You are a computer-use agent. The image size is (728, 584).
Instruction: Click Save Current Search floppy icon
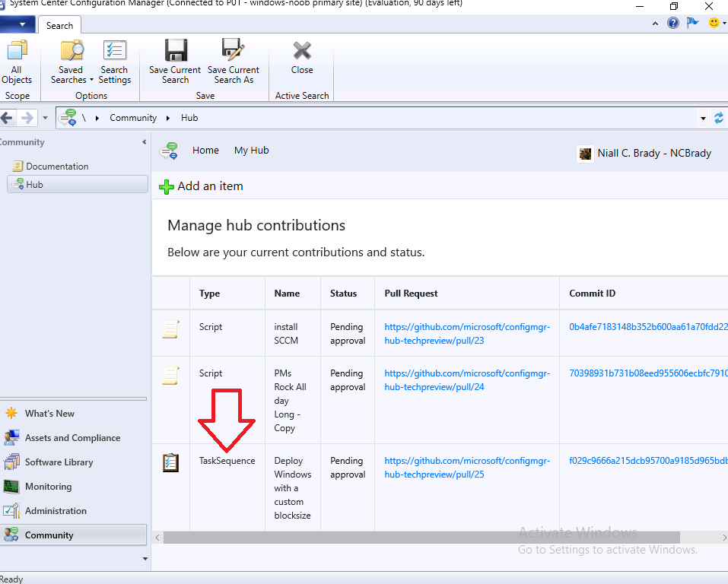tap(176, 50)
